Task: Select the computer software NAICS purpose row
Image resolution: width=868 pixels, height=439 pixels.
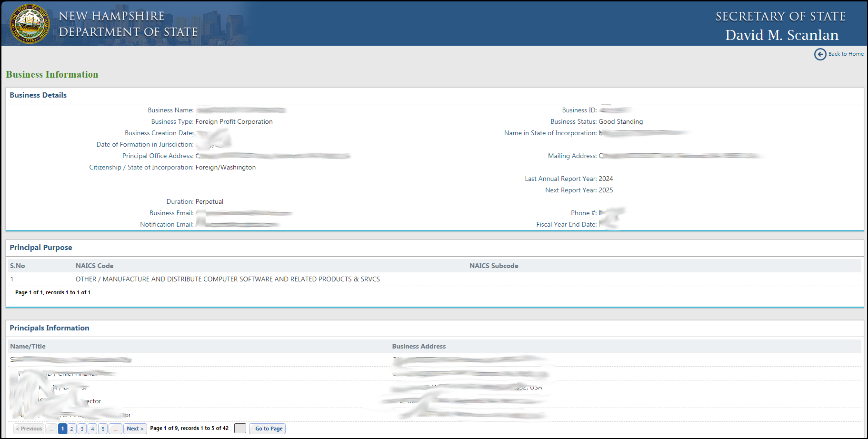Action: [228, 279]
